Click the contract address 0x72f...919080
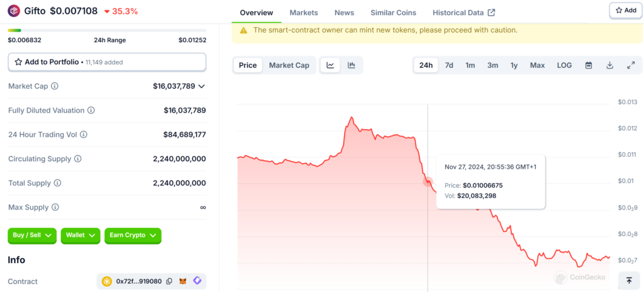Image resolution: width=644 pixels, height=292 pixels. coord(139,281)
